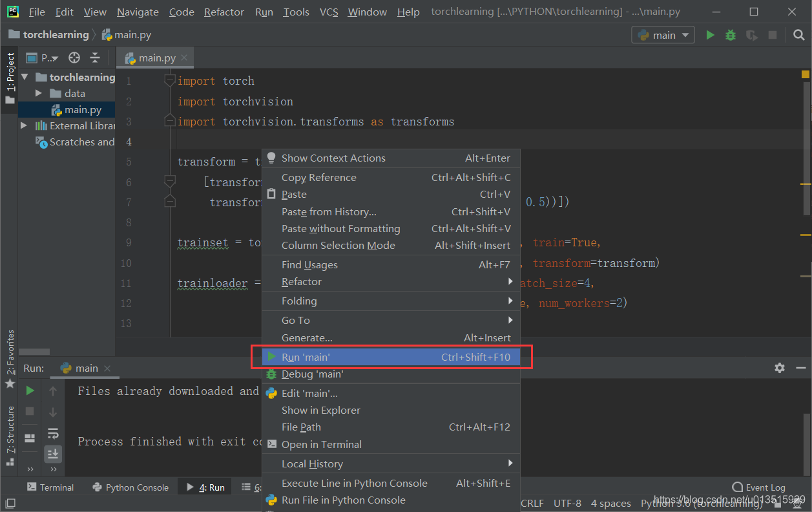Screen dimensions: 812x512
Task: Open the Run menu from the menu bar
Action: (264, 12)
